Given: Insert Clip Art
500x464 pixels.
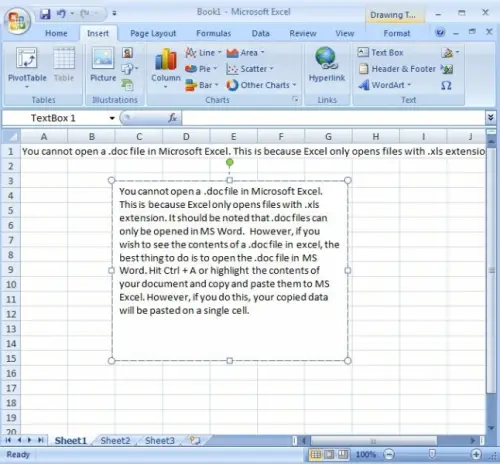Looking at the screenshot, I should (127, 53).
